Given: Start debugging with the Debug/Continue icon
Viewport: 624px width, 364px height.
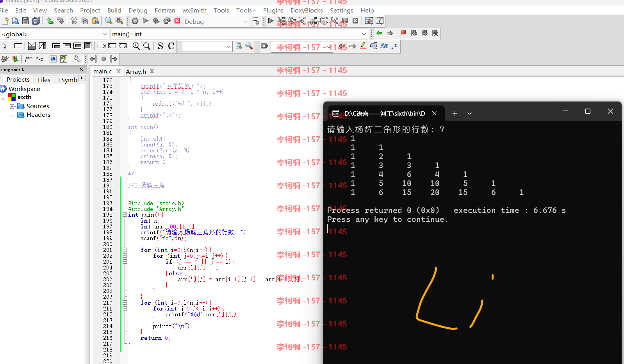Looking at the screenshot, I should click(x=271, y=21).
